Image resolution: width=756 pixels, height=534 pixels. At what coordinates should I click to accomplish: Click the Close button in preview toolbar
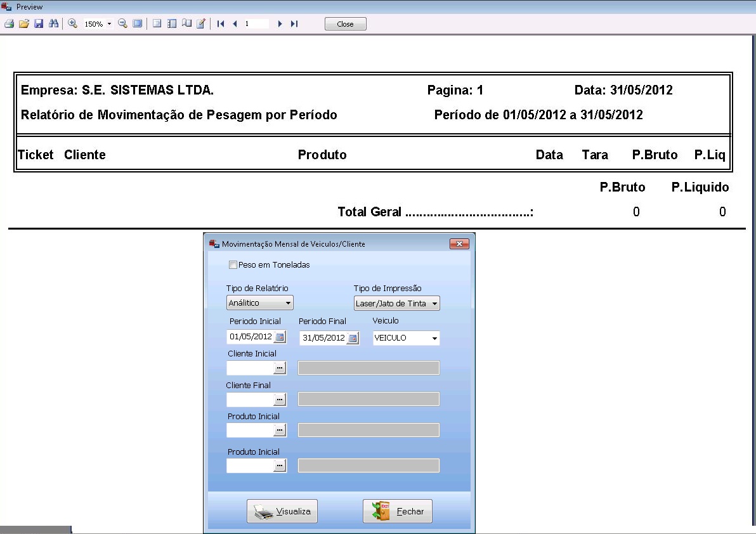click(x=345, y=24)
